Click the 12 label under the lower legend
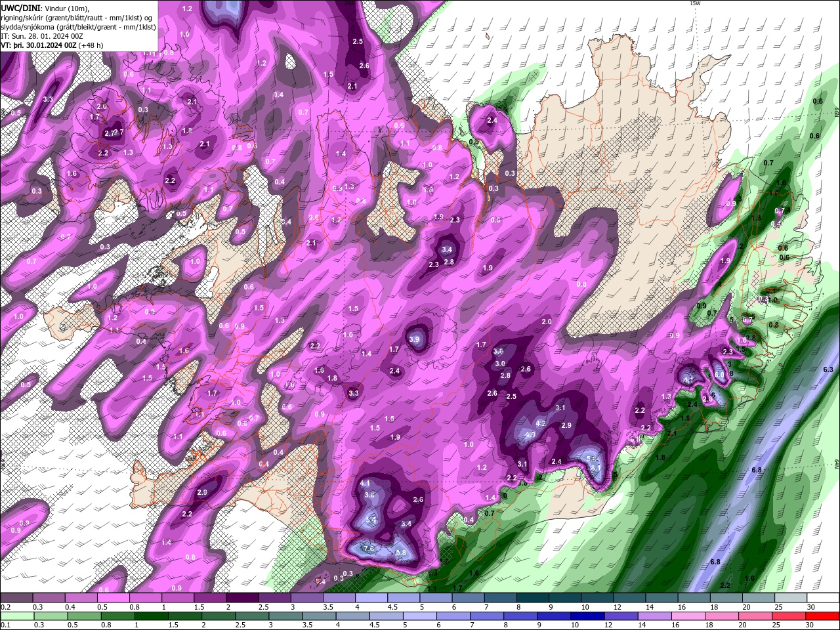 (608, 625)
